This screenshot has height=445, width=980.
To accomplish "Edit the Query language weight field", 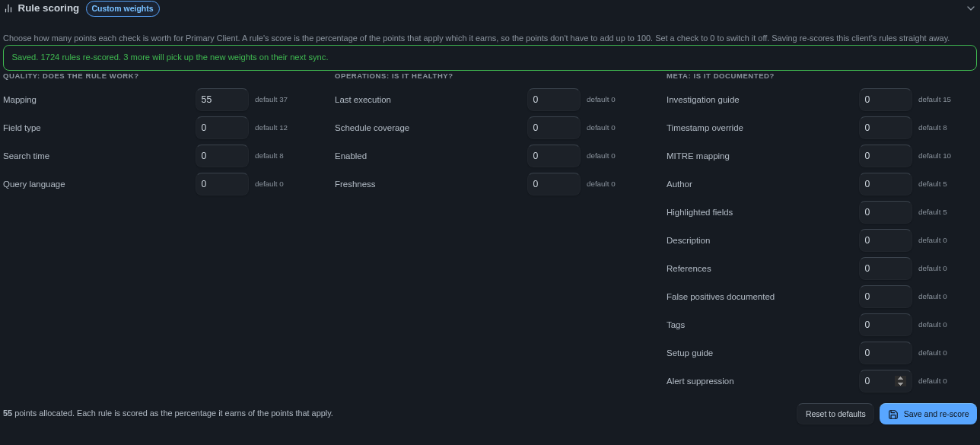I will pos(222,184).
